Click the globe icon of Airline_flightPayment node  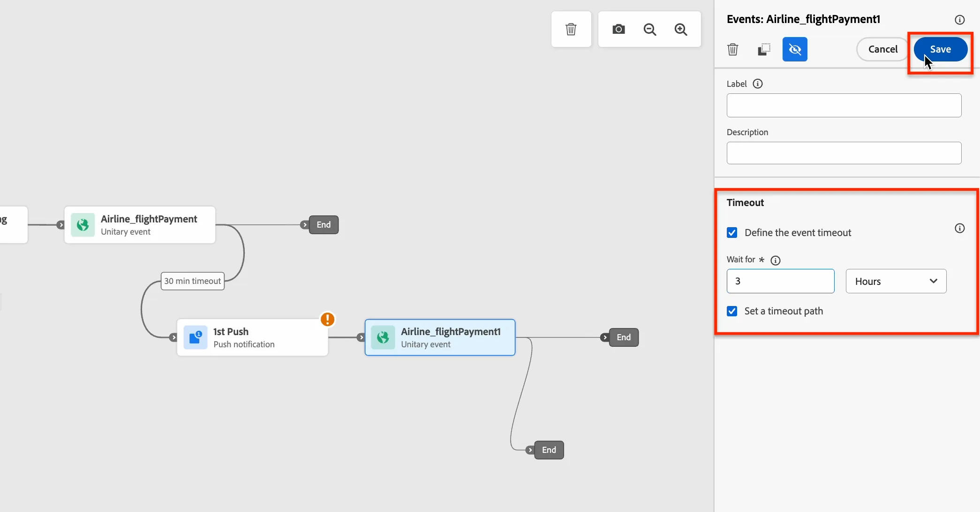tap(83, 225)
